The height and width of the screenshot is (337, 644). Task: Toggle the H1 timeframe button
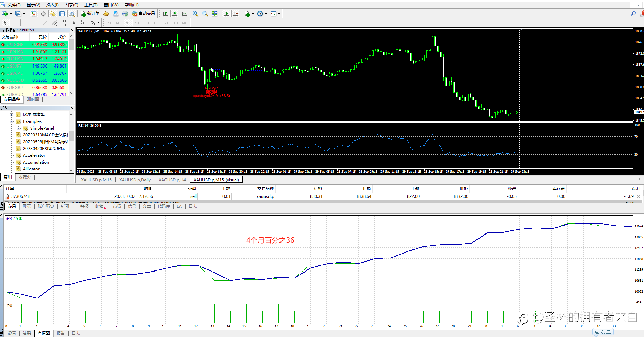click(147, 23)
